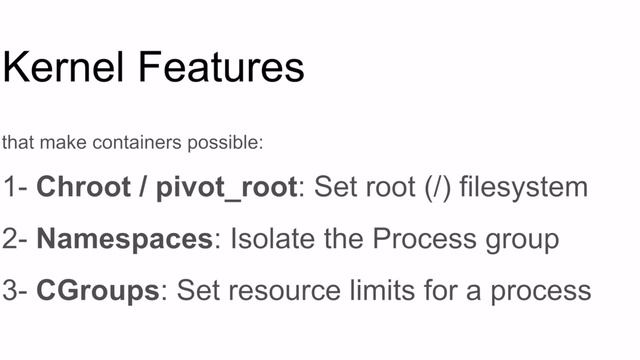Screen dimensions: 640x360
Task: Click 'Set resource limits for a process'
Action: [x=384, y=291]
